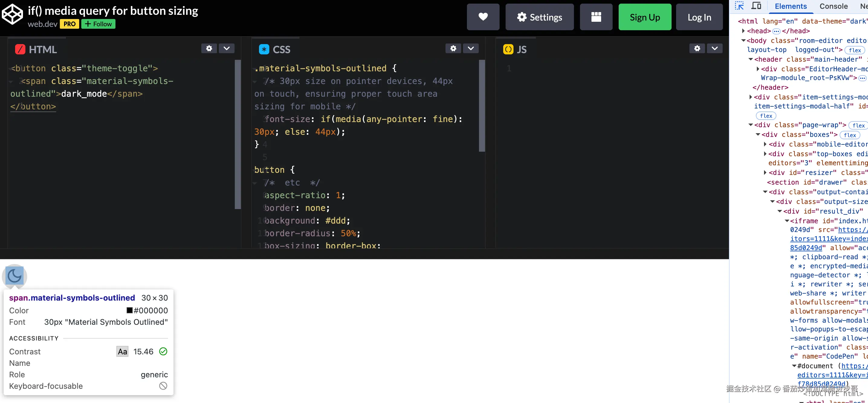Activate DevTools inspect element picker icon
Screen dimensions: 868x403
(x=739, y=6)
